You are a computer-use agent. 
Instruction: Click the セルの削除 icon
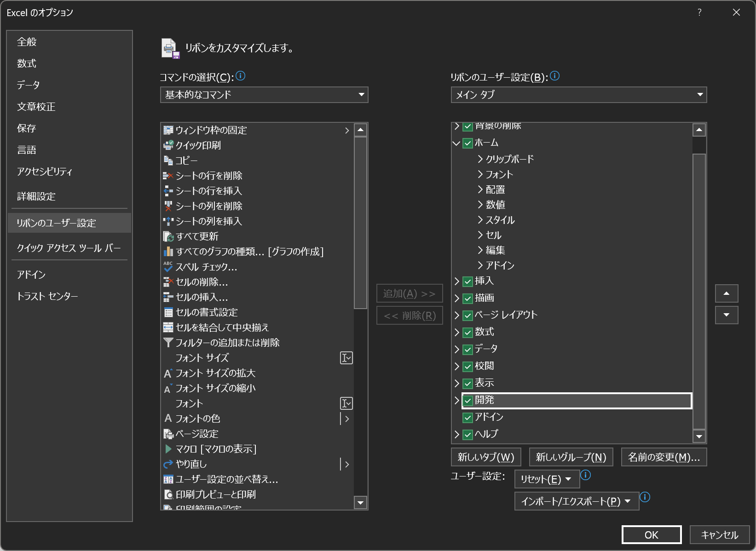[168, 282]
